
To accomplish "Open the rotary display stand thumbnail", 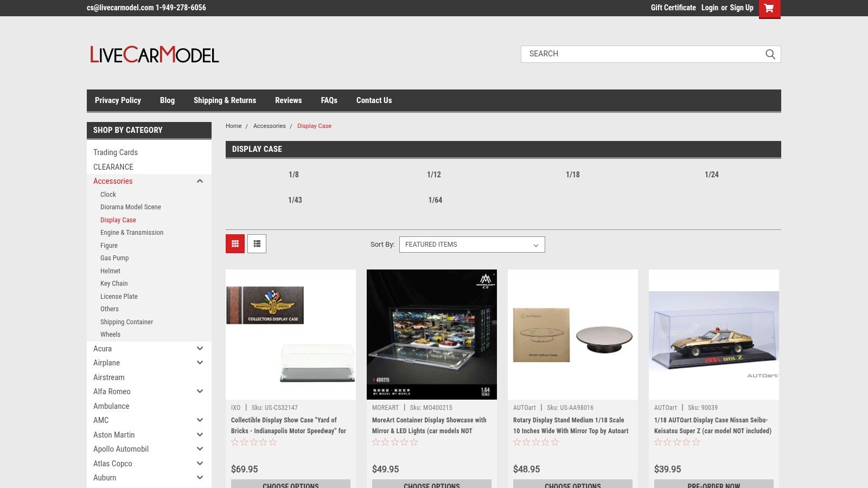I will point(573,335).
